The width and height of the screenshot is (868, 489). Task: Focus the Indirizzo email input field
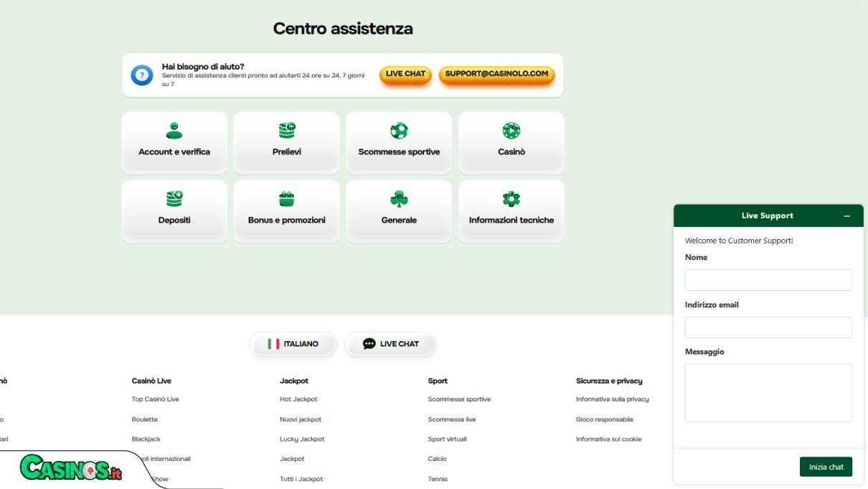tap(768, 327)
